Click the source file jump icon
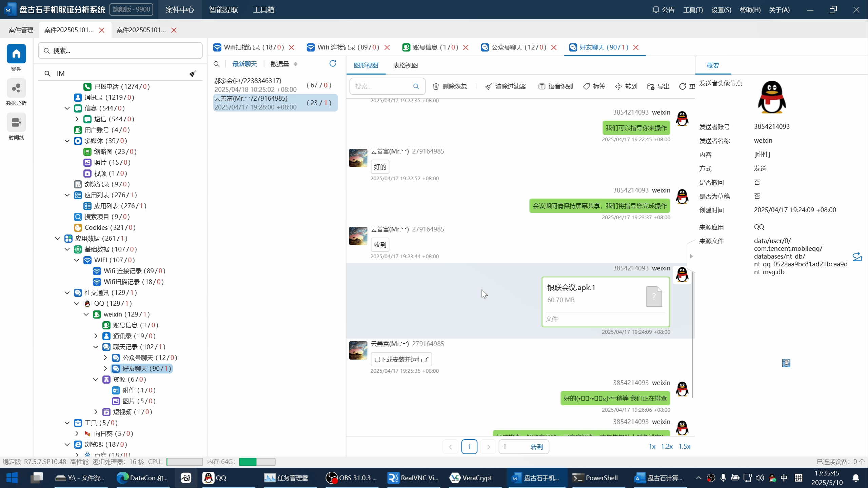 click(857, 257)
